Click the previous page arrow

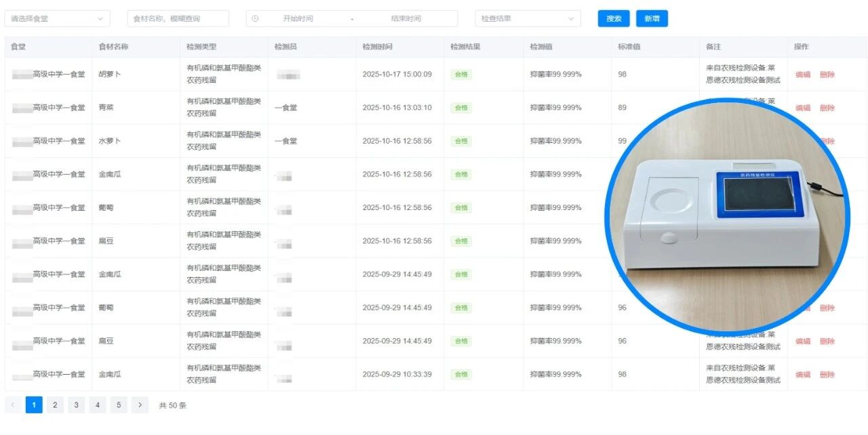(x=13, y=405)
